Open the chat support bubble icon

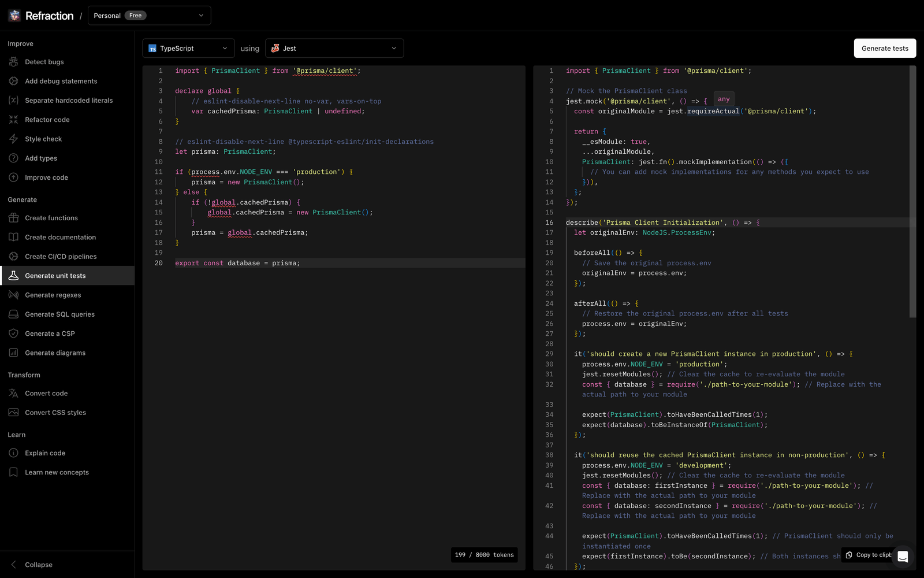coord(903,557)
